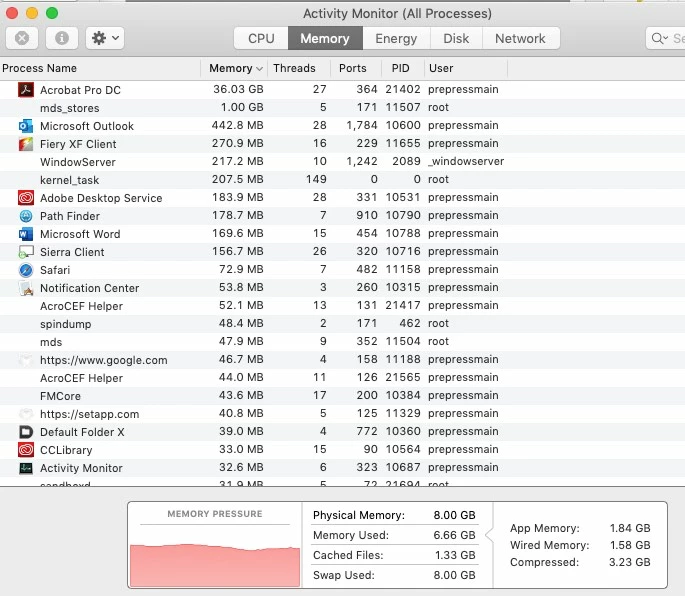Viewport: 685px width, 596px height.
Task: Click the Memory Used 6.66 GB row
Action: 394,535
